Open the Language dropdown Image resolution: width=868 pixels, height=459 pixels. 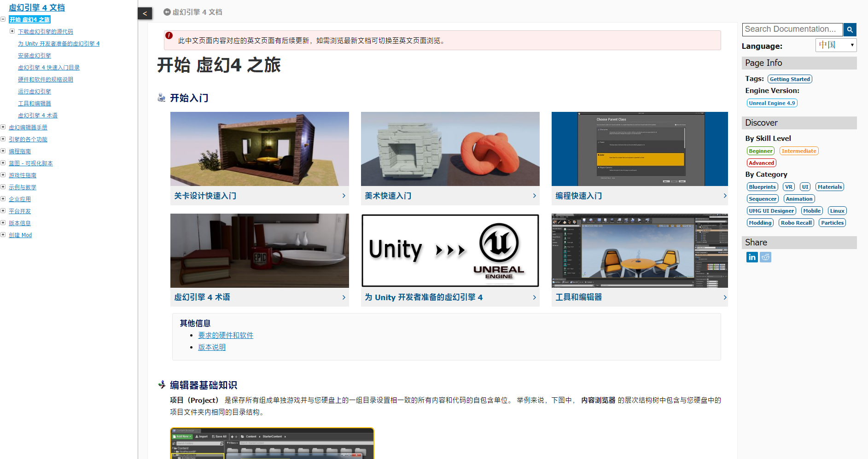(x=836, y=45)
